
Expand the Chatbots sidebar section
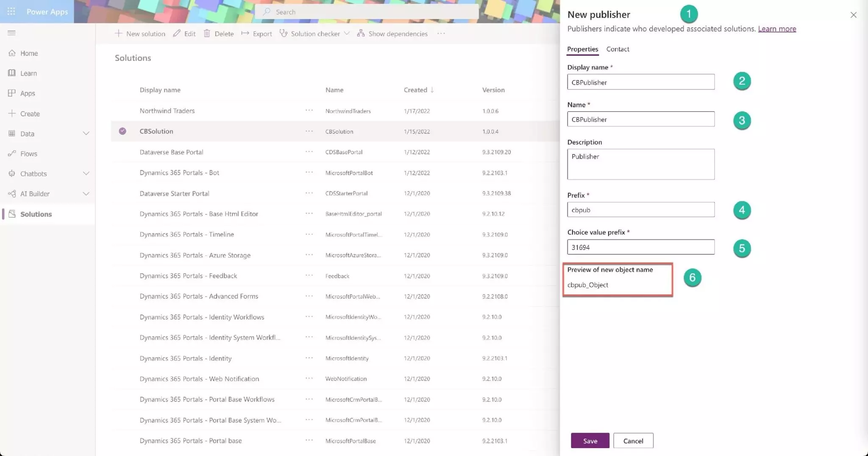point(86,173)
